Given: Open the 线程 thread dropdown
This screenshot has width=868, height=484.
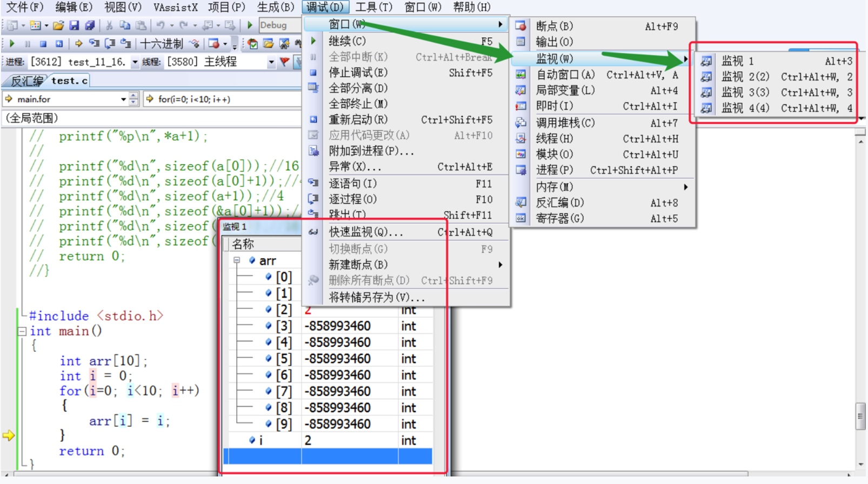Looking at the screenshot, I should pos(271,62).
